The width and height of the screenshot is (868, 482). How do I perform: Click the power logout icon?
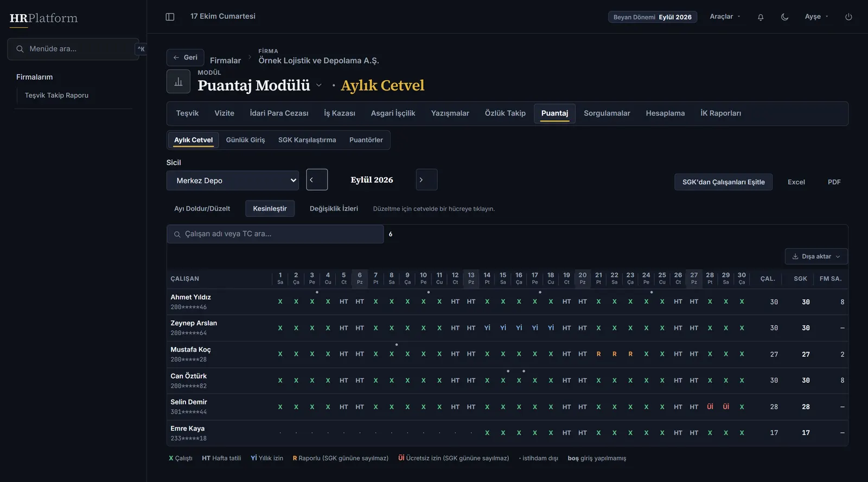[x=848, y=17]
